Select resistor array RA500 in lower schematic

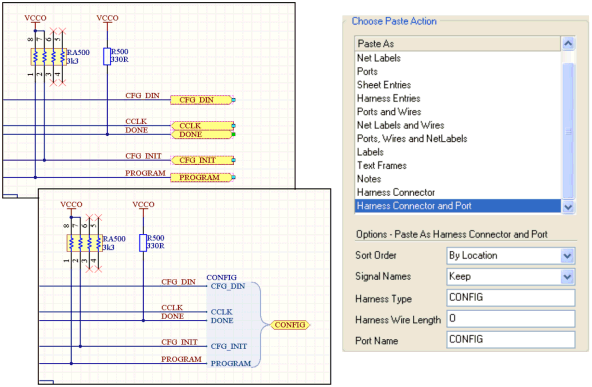click(x=85, y=243)
